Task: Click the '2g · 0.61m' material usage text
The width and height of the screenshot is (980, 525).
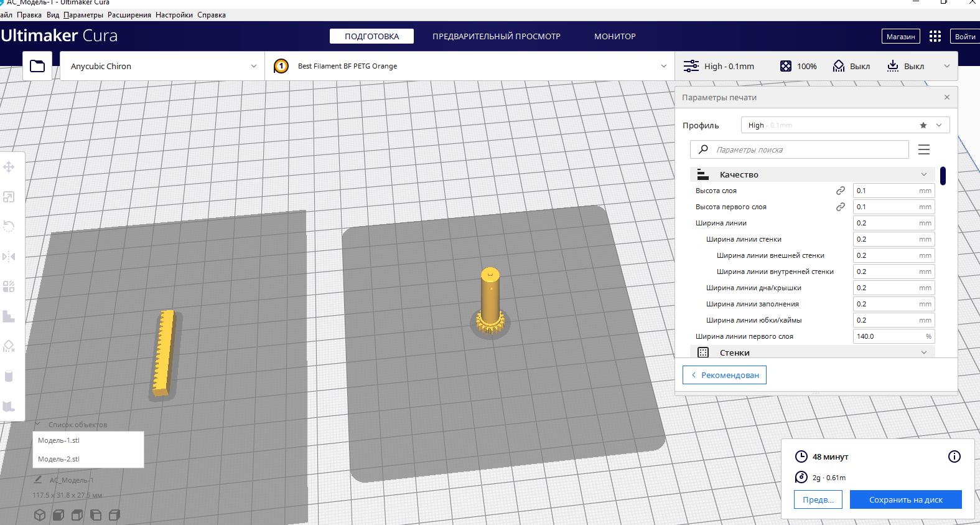Action: coord(829,478)
